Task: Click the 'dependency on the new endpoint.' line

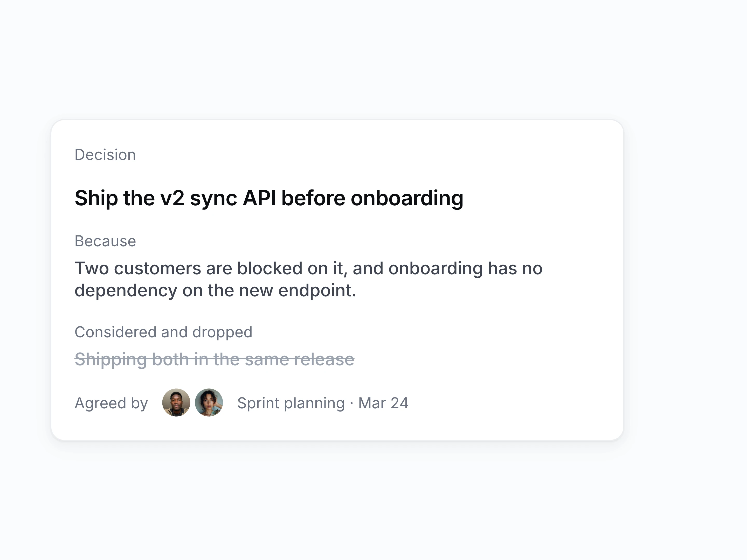Action: 216,291
